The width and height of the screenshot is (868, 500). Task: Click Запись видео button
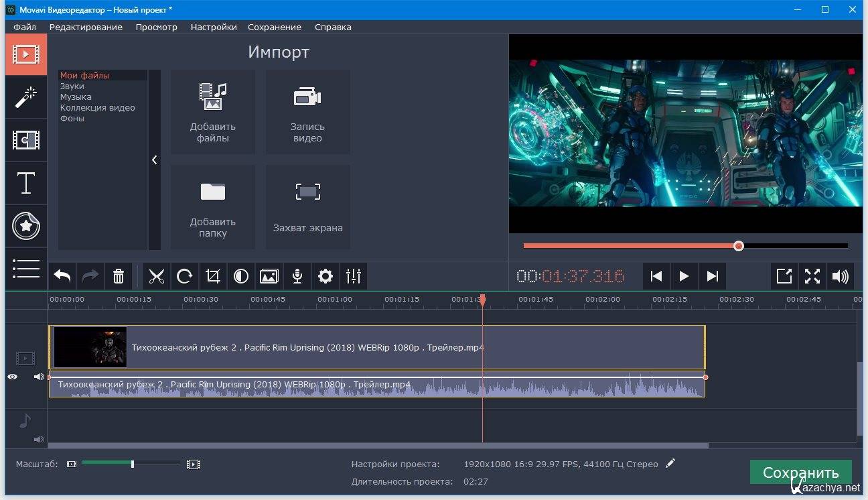tap(308, 112)
